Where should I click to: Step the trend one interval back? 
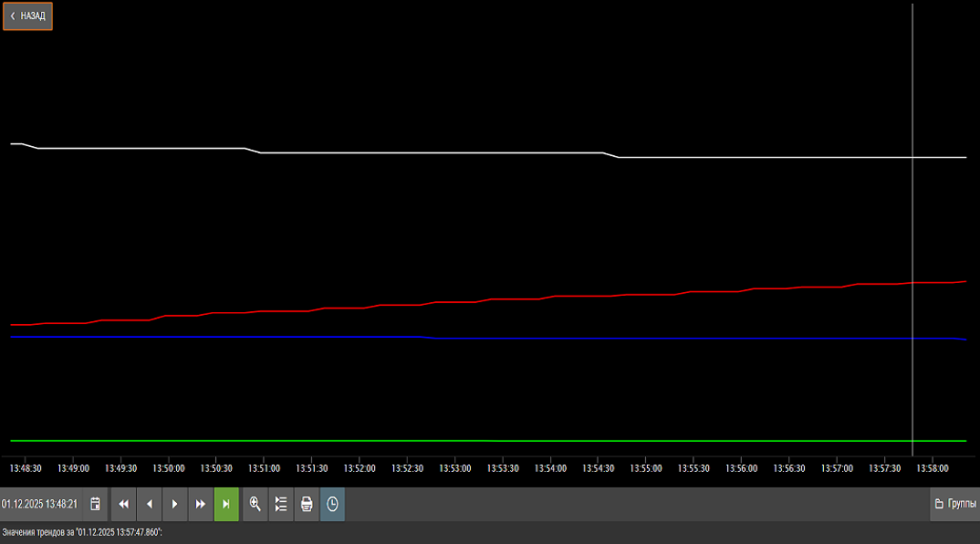click(x=149, y=504)
